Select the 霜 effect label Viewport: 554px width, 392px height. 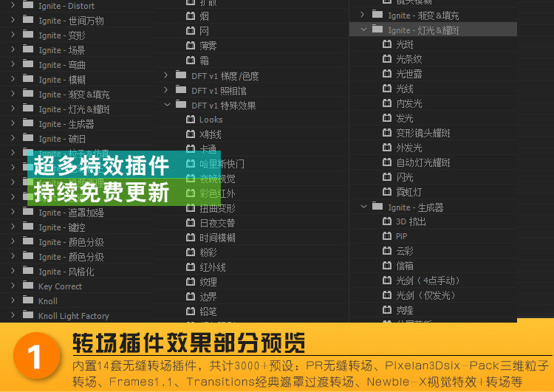click(204, 61)
